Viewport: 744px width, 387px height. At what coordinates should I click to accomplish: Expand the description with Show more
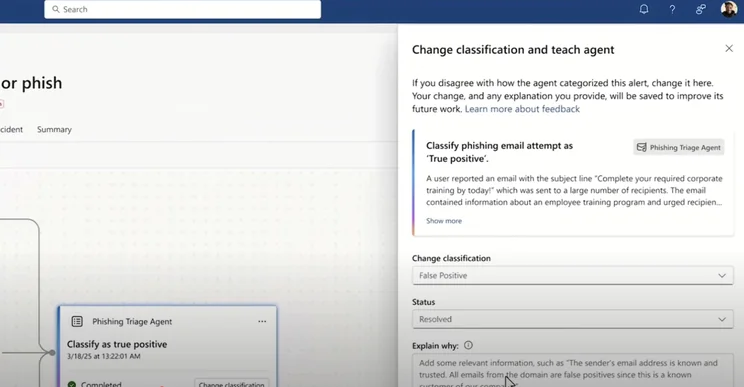pyautogui.click(x=444, y=221)
